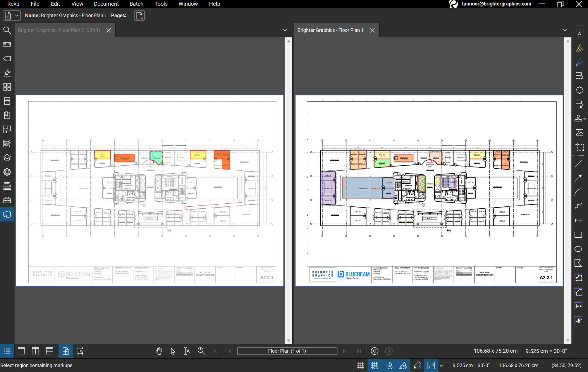
Task: Expand the Floor Plan 1 tab dropdown chevron
Action: point(565,30)
